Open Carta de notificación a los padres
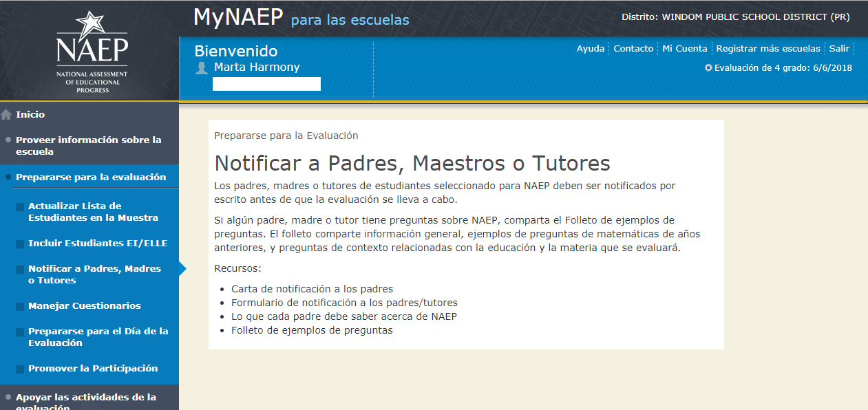The width and height of the screenshot is (868, 410). point(312,289)
